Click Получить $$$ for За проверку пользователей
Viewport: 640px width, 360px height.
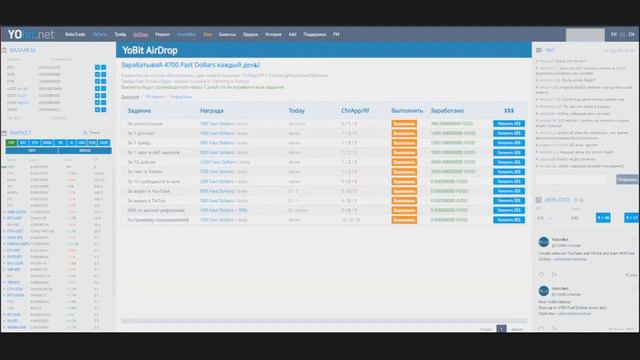pyautogui.click(x=509, y=220)
